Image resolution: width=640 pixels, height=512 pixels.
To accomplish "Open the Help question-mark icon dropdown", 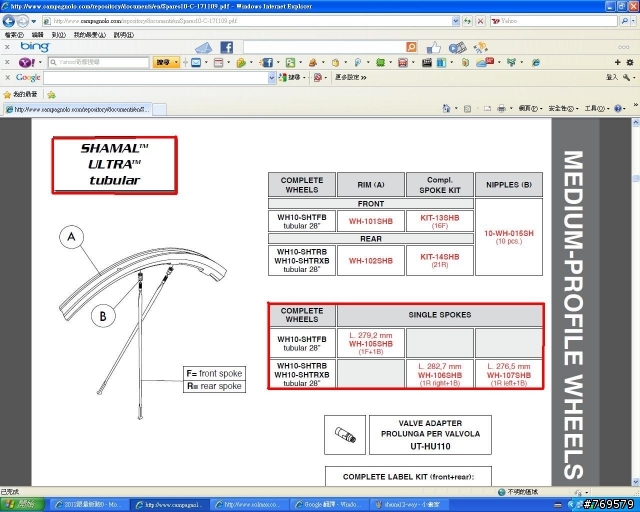I will tap(620, 109).
